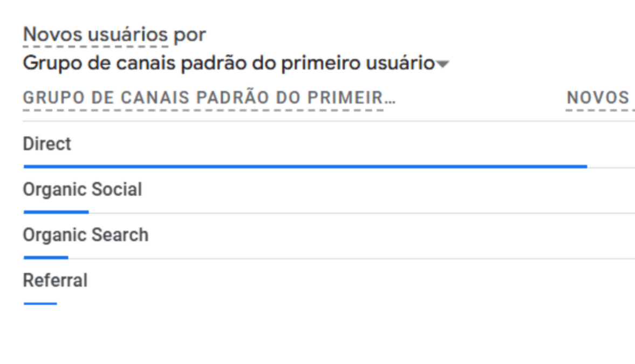Click the blue bar under Direct
Viewport: 635px width, 364px height.
point(305,167)
